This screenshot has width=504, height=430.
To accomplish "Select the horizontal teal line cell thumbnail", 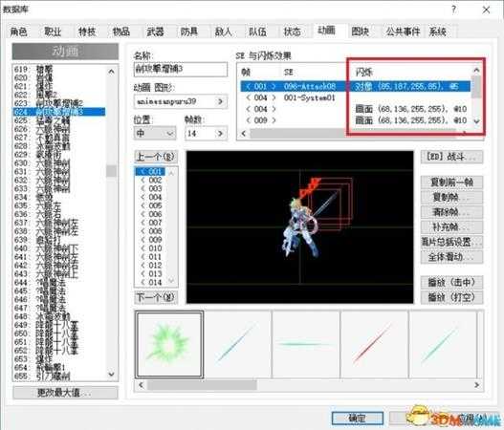I will (306, 345).
